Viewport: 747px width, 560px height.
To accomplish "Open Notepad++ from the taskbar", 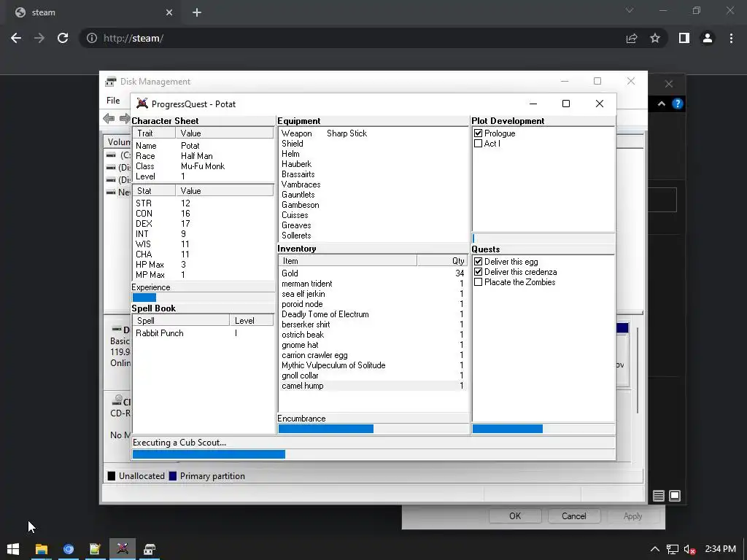I will click(x=95, y=549).
